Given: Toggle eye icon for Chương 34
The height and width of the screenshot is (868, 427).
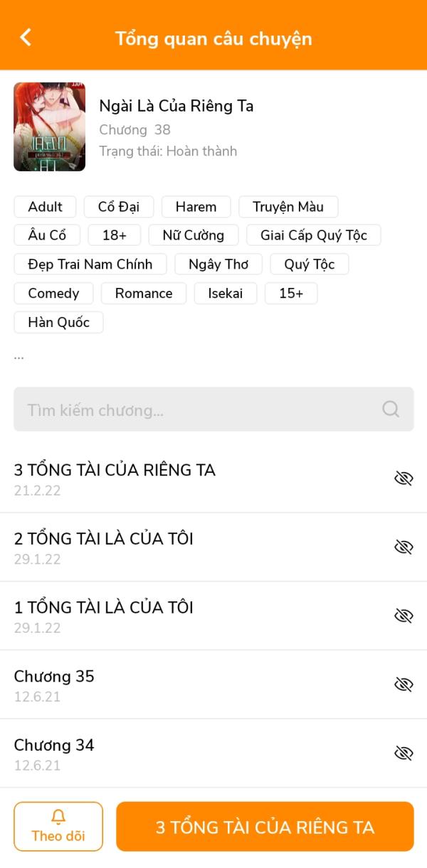Looking at the screenshot, I should pyautogui.click(x=404, y=753).
